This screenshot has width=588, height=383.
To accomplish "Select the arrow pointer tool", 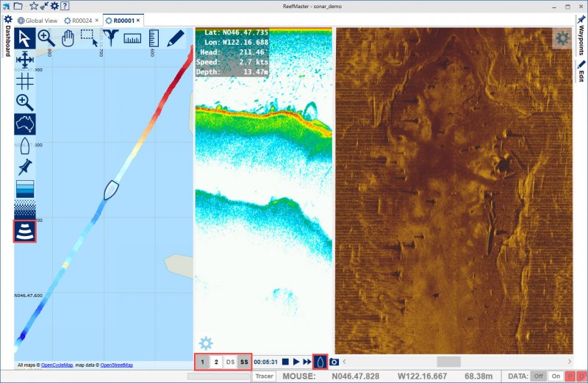I will (x=25, y=37).
